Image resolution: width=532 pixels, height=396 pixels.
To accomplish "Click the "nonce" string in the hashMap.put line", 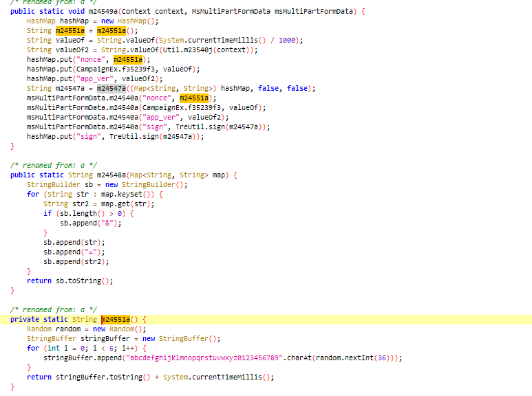I will tap(91, 59).
